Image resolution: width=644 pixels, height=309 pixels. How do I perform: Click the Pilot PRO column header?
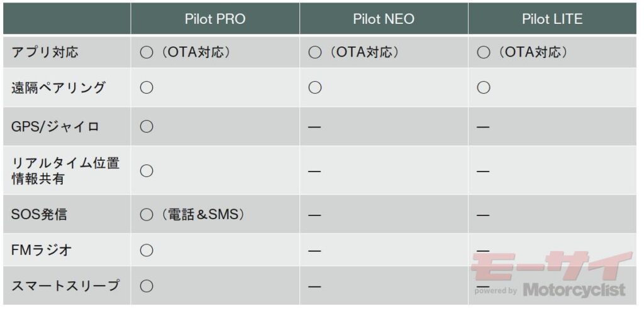215,19
